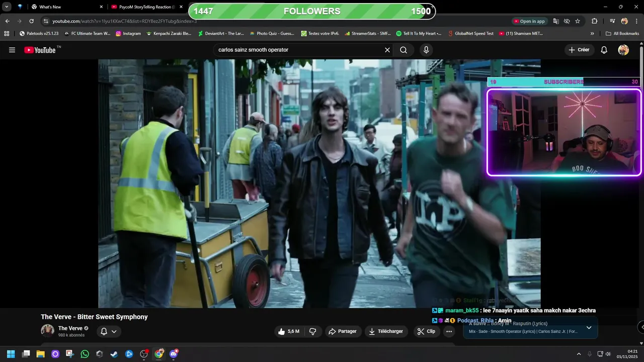
Task: Open OBS Studio from the taskbar
Action: [x=144, y=354]
